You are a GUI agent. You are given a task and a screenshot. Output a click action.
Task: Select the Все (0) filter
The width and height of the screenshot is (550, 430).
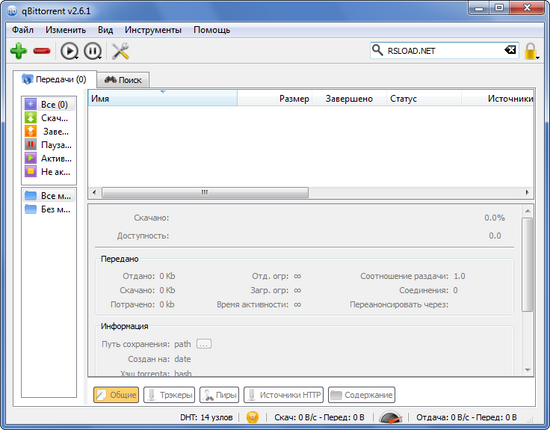click(x=49, y=105)
